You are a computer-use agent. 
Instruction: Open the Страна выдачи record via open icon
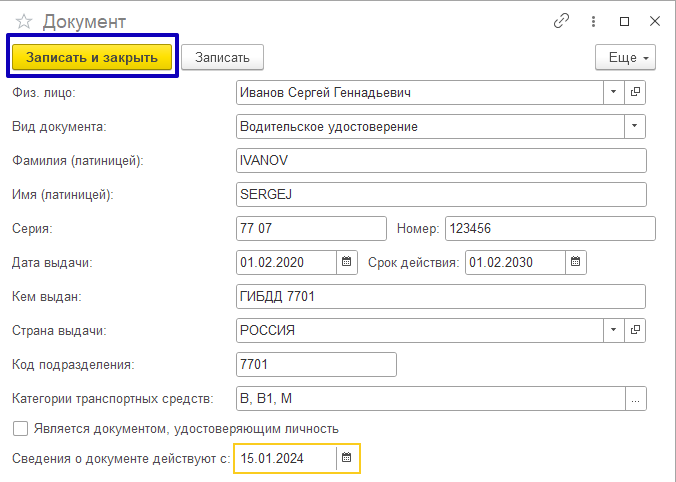[635, 330]
